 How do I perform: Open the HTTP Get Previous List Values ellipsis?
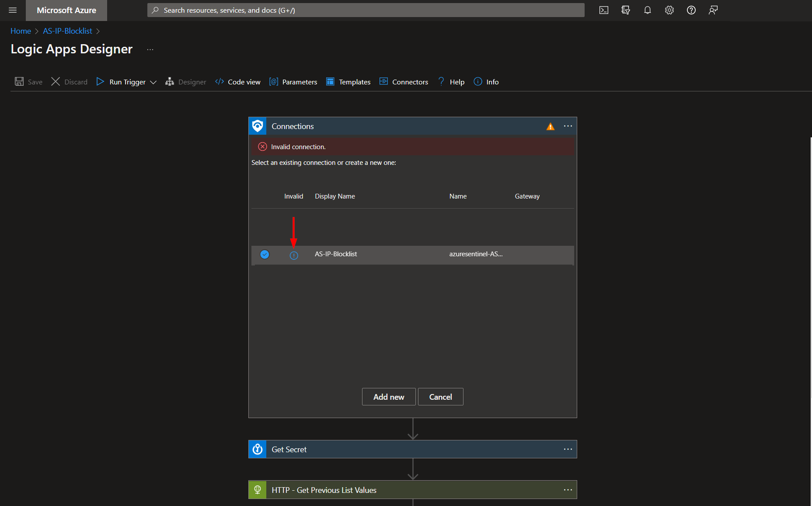coord(568,490)
